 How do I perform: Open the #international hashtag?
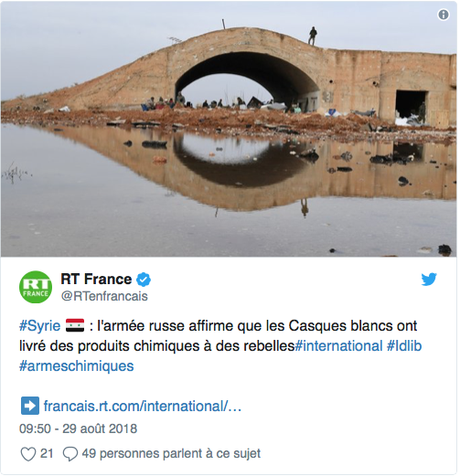338,346
